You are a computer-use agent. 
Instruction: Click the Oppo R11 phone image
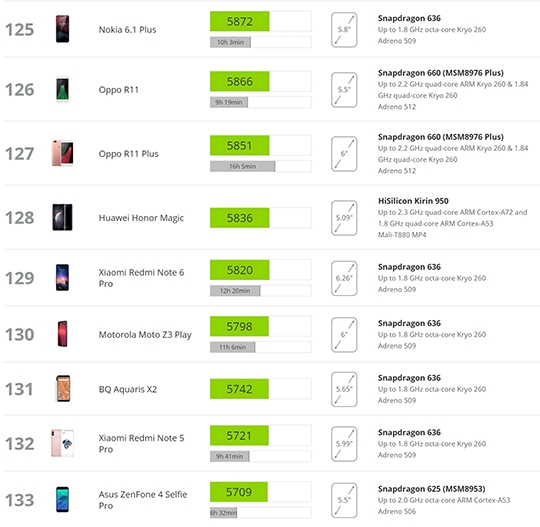click(x=62, y=89)
